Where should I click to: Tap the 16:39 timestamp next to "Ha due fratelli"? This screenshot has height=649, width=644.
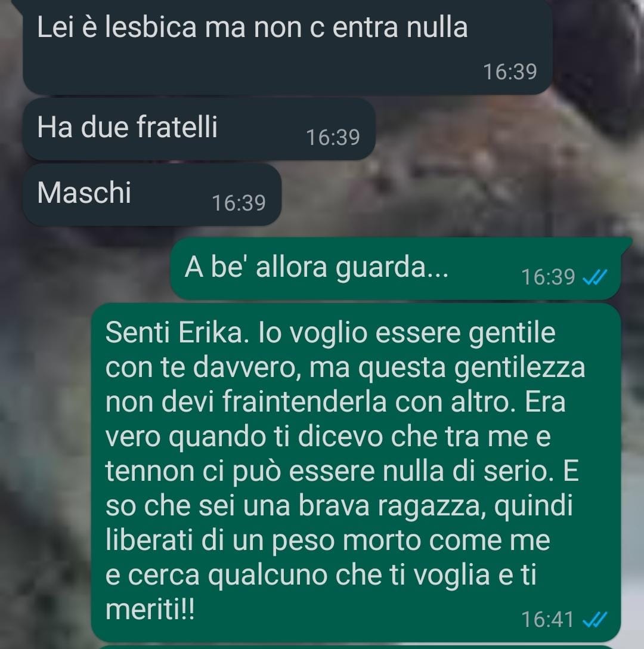[333, 137]
